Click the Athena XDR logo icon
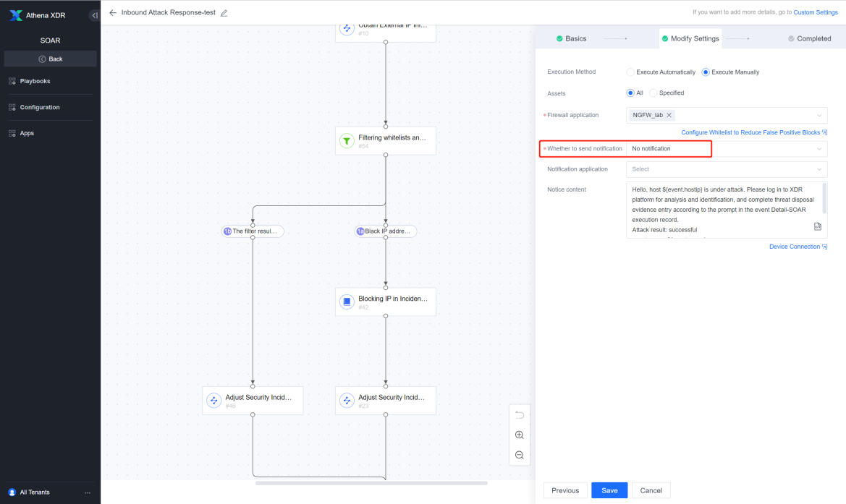 [x=16, y=15]
